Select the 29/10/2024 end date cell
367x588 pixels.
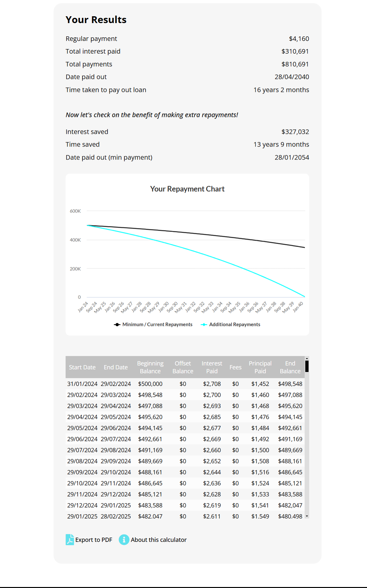pyautogui.click(x=116, y=472)
